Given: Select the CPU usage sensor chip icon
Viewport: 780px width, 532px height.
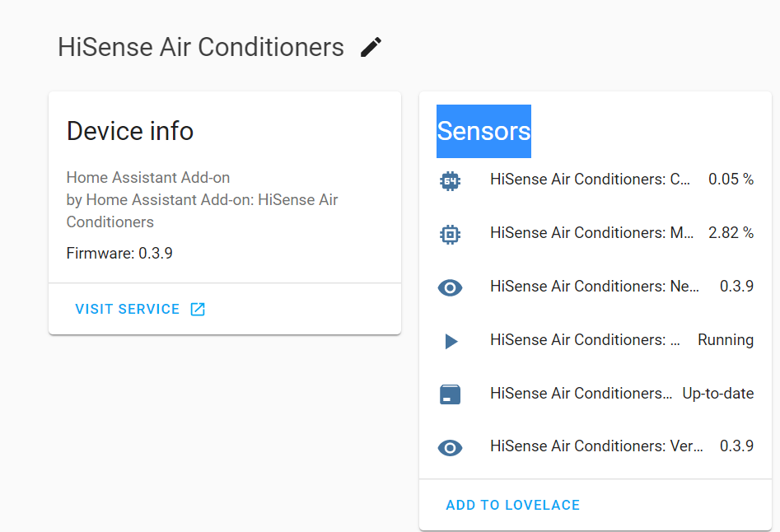Looking at the screenshot, I should point(450,180).
